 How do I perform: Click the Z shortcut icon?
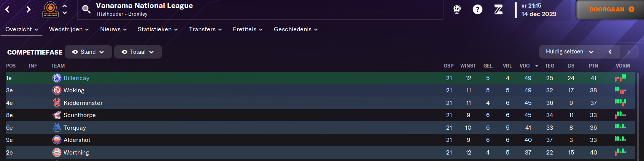click(x=498, y=9)
